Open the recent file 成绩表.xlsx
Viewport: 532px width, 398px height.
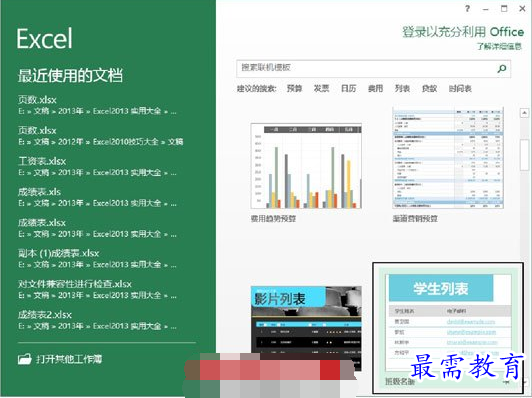click(97, 228)
